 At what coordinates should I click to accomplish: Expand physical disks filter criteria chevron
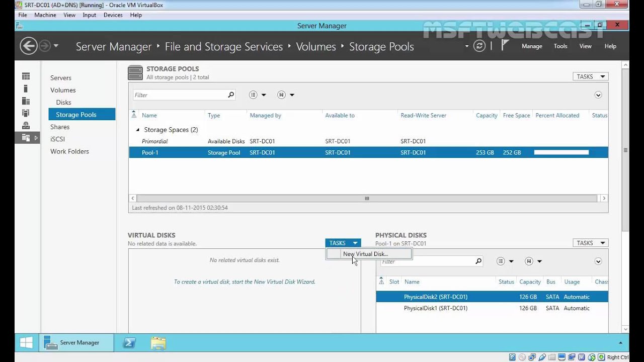coord(598,261)
